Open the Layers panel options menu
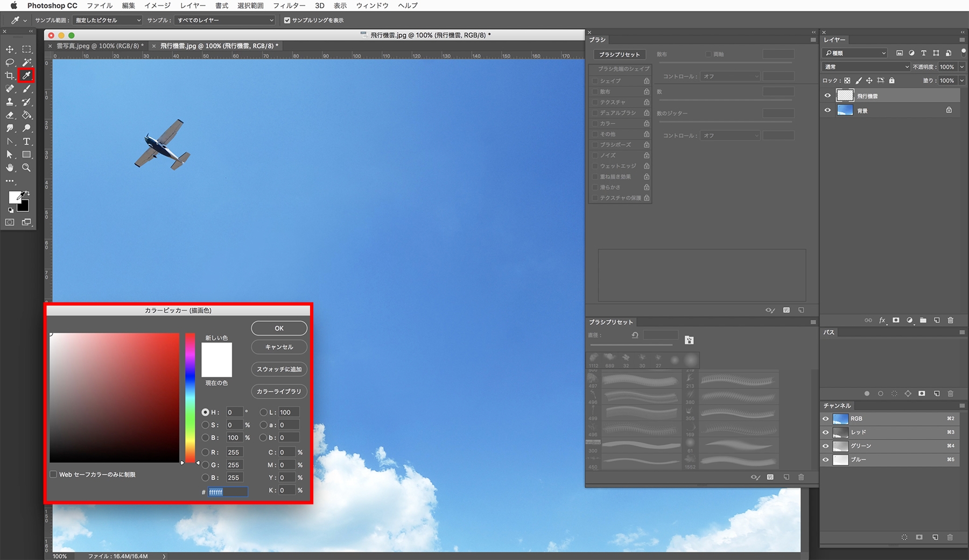 (962, 40)
